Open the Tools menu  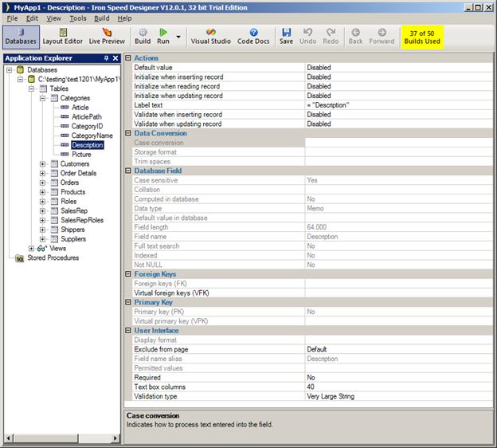pyautogui.click(x=77, y=18)
